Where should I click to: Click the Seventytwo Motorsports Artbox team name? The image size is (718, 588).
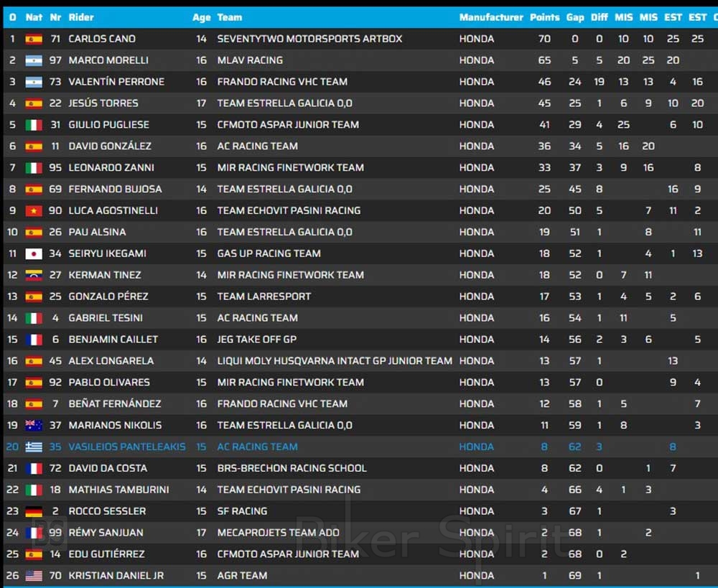(309, 39)
